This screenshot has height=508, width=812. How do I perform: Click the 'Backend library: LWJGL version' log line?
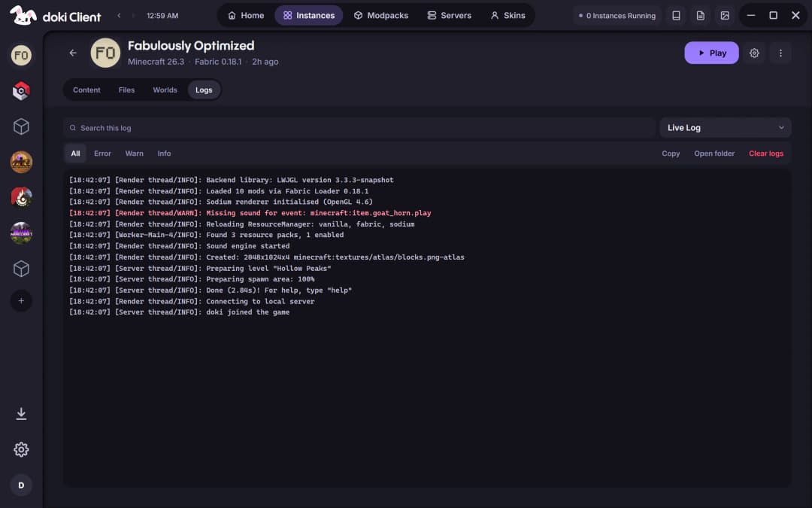(x=231, y=180)
